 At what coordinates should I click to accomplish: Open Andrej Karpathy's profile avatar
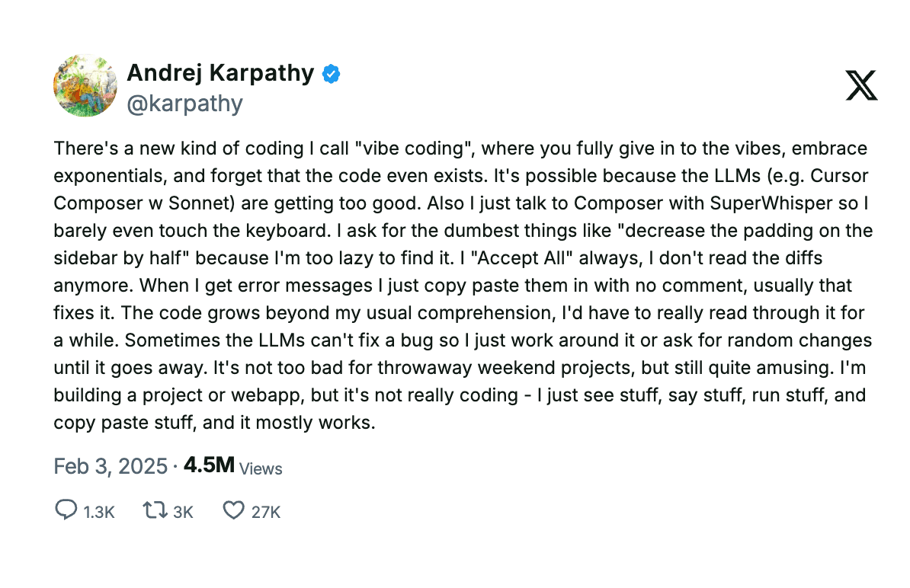(x=85, y=85)
